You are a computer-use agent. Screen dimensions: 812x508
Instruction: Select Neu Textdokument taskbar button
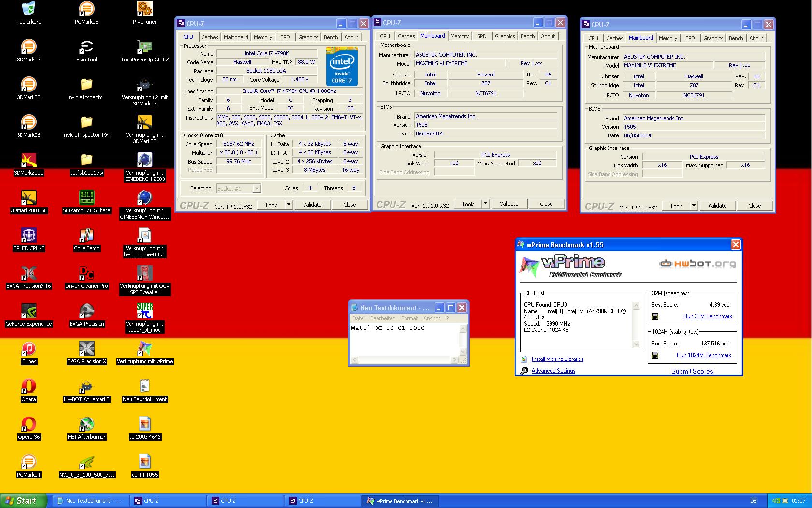click(90, 501)
